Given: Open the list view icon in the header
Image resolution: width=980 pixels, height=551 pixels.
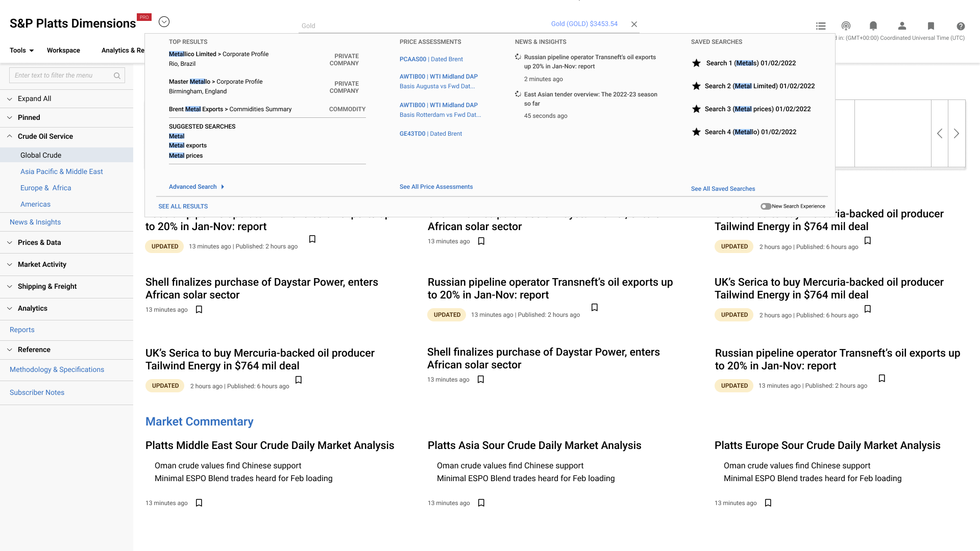Looking at the screenshot, I should 821,26.
